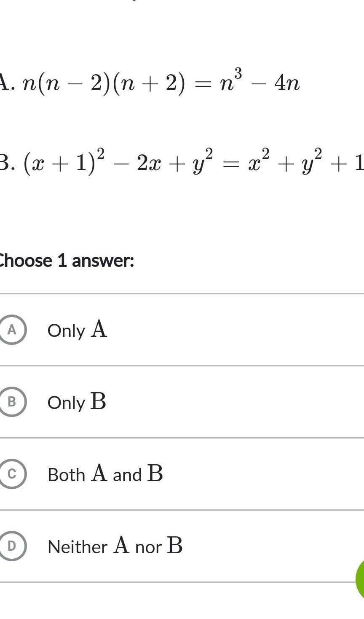Click the n(n − 2)(n + 2) expression
Image resolution: width=364 pixels, height=619 pixels.
tap(104, 83)
